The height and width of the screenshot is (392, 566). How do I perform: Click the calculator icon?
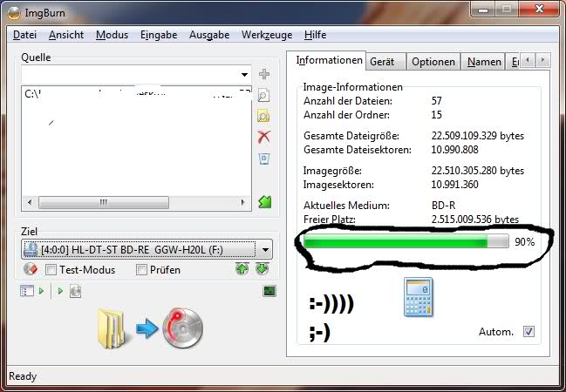pyautogui.click(x=419, y=297)
